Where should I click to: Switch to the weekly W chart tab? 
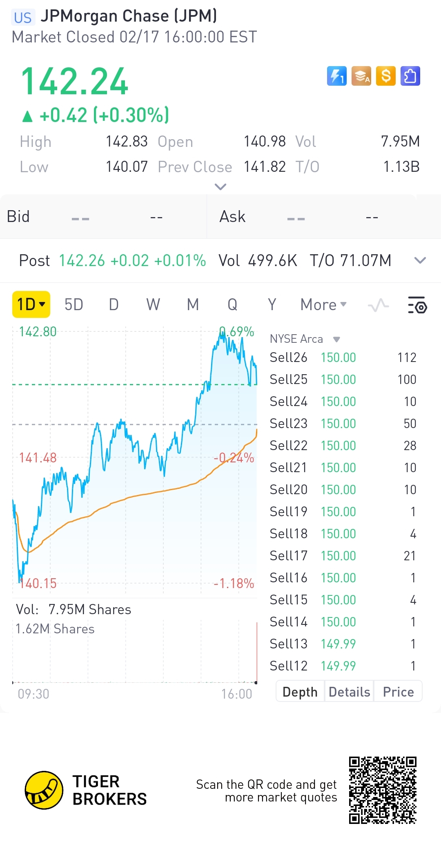click(153, 305)
